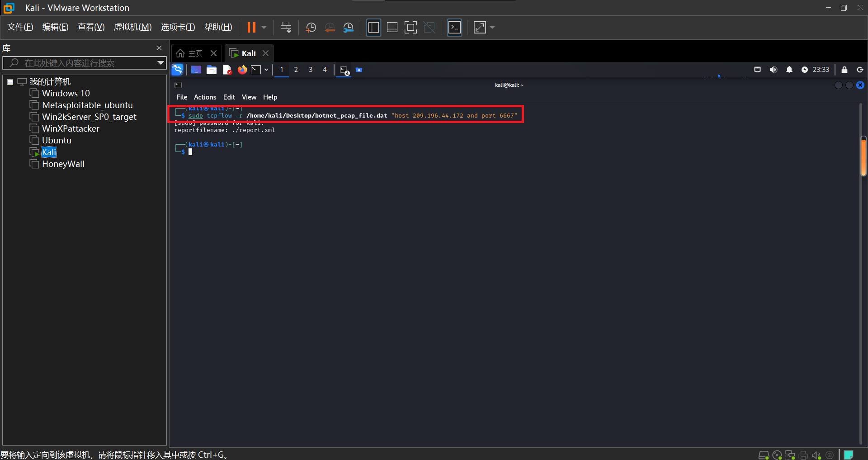Open the 查看(V) menu
The width and height of the screenshot is (868, 460).
coord(91,27)
